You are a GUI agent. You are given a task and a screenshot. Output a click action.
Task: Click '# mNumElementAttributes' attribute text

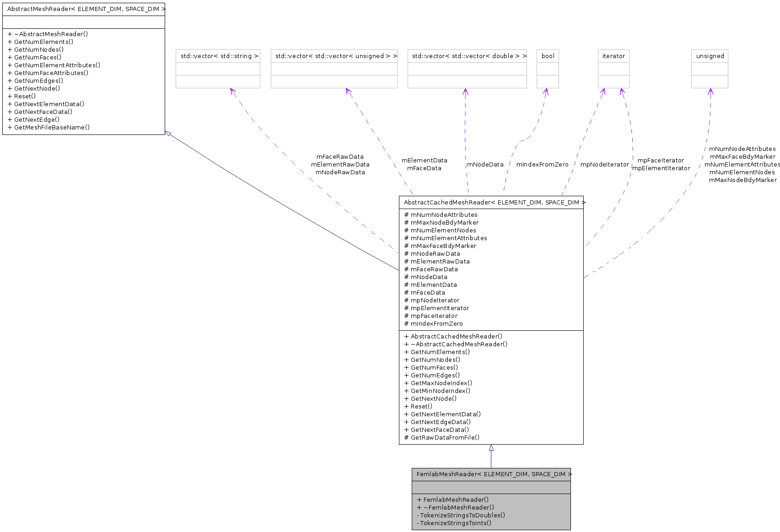(446, 238)
